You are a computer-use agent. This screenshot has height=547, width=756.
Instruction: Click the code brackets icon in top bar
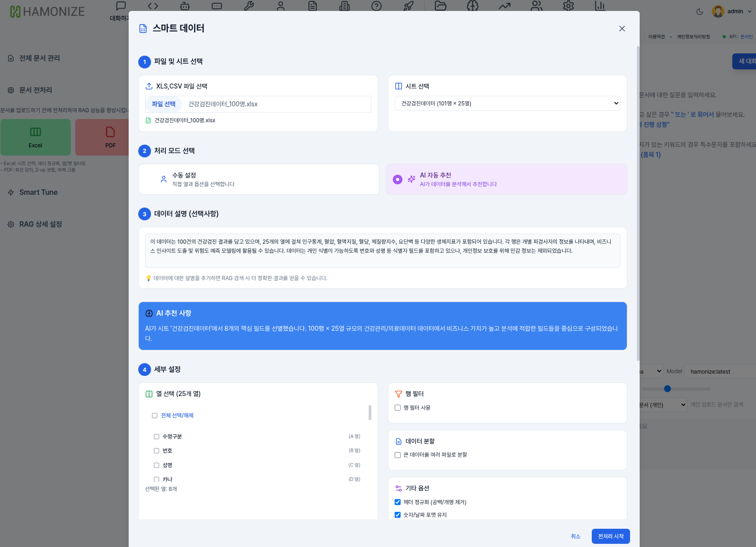click(x=153, y=6)
